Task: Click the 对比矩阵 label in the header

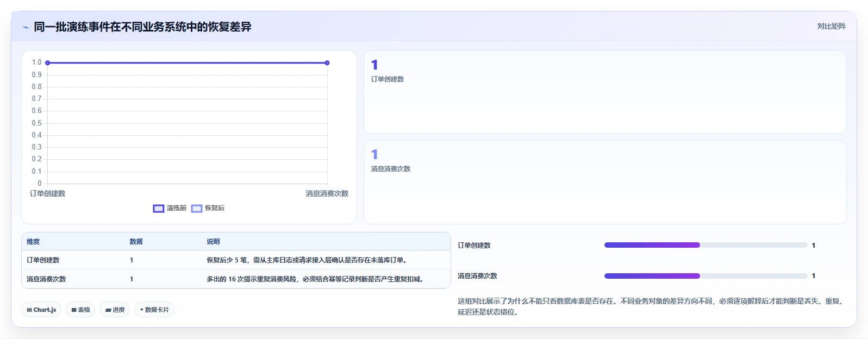Action: tap(831, 26)
